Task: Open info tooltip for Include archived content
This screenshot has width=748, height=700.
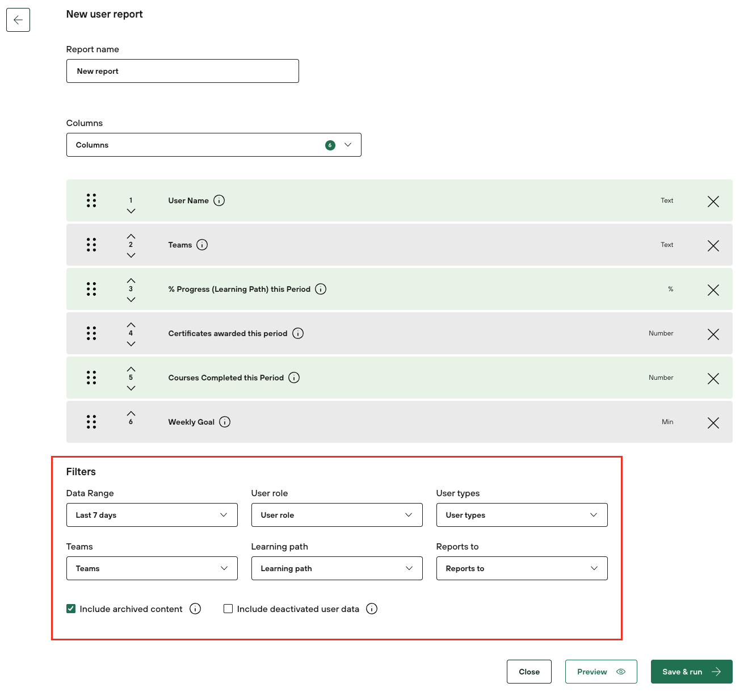Action: (x=195, y=609)
